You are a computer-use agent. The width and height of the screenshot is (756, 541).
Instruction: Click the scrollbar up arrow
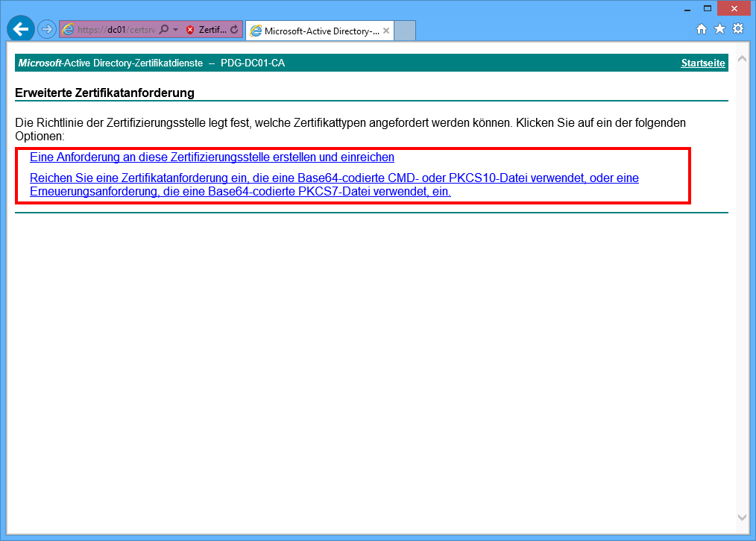(x=741, y=58)
